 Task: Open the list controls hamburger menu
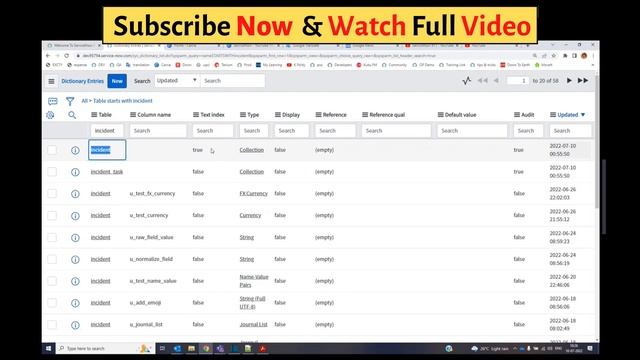pos(51,81)
